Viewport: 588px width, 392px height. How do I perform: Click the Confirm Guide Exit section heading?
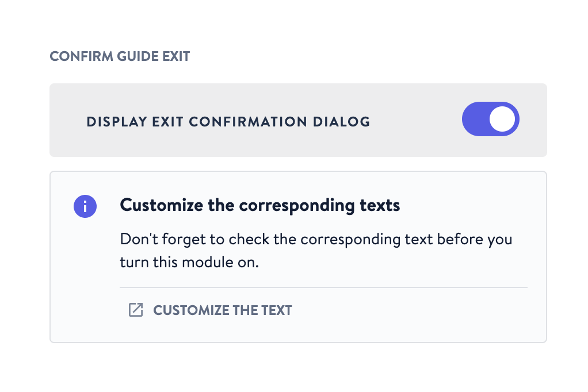coord(120,56)
